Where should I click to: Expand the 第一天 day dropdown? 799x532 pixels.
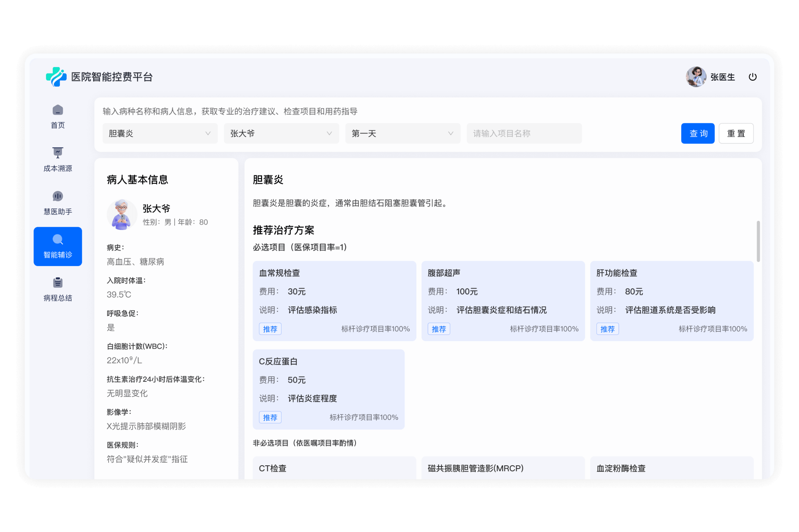(x=403, y=133)
